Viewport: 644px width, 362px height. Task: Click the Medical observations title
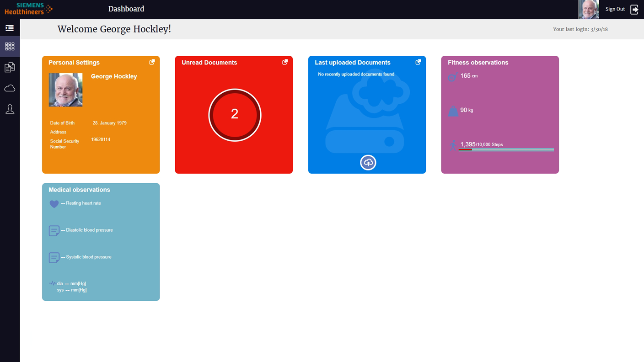[80, 190]
